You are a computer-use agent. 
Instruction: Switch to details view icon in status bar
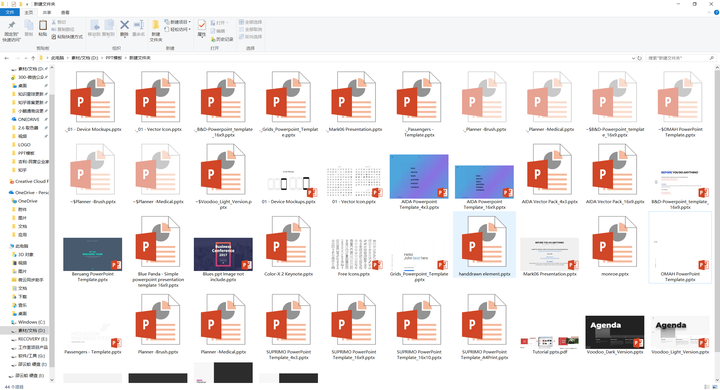pyautogui.click(x=707, y=387)
